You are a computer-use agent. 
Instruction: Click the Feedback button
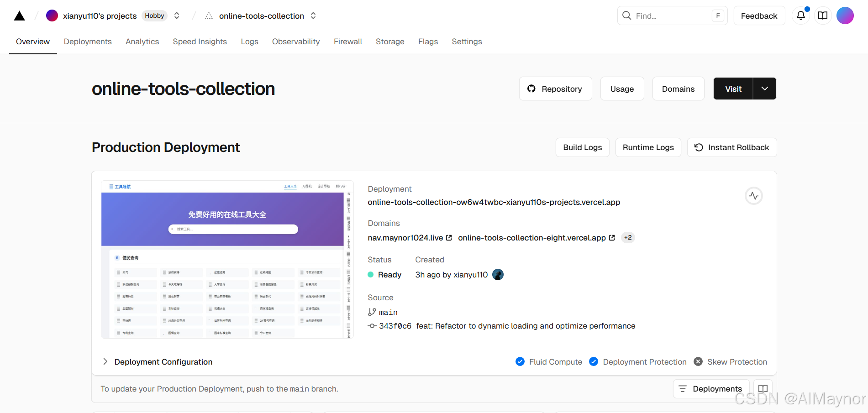pos(759,16)
